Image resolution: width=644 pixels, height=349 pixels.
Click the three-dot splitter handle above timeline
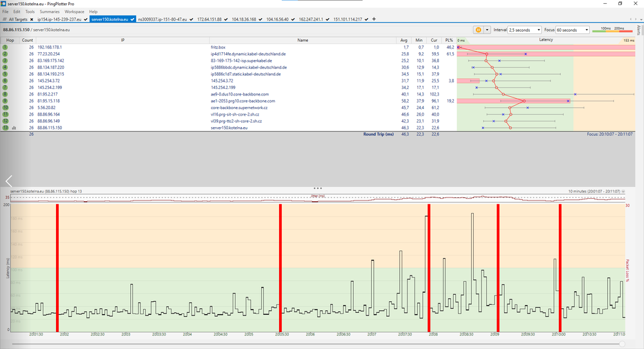[x=317, y=188]
